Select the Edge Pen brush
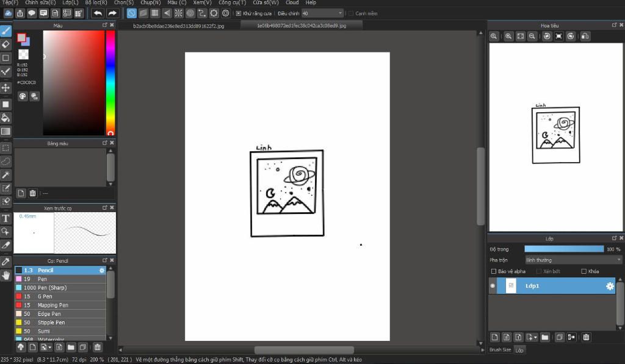625x364 pixels. (60, 314)
